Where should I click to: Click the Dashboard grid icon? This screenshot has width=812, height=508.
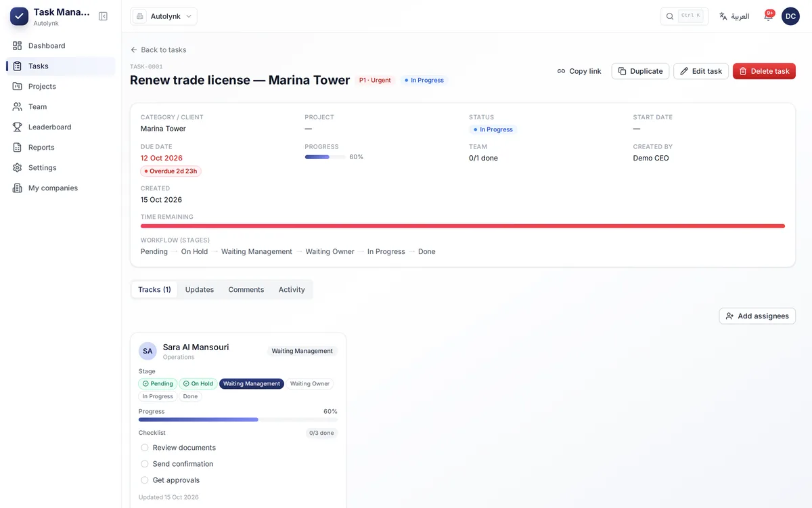tap(18, 46)
